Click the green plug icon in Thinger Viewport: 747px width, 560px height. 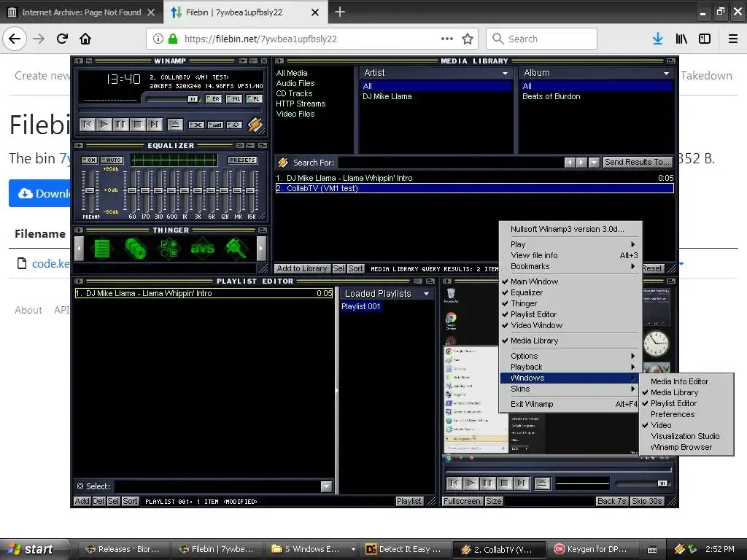point(236,248)
